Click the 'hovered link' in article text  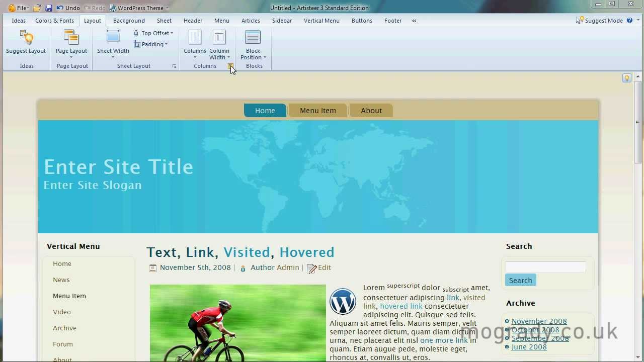(401, 306)
